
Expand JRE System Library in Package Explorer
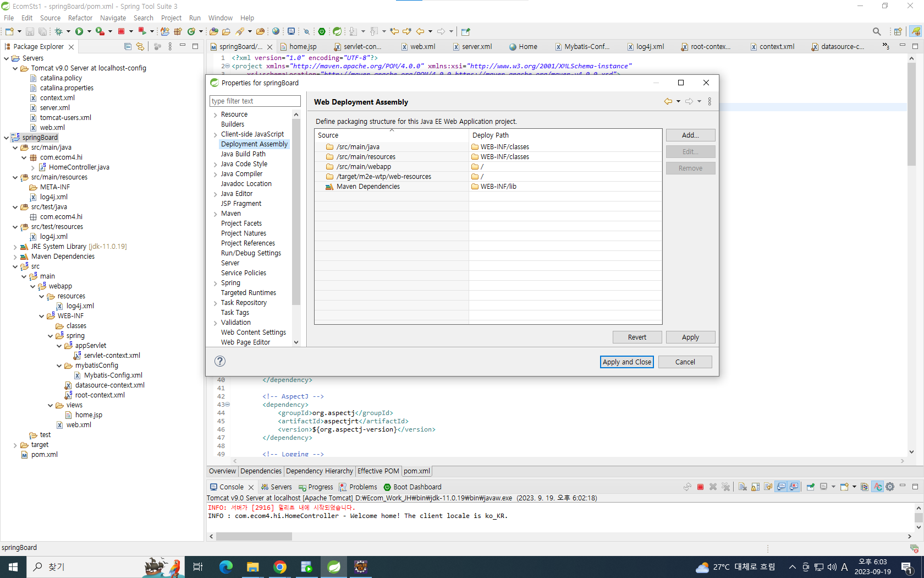click(15, 247)
